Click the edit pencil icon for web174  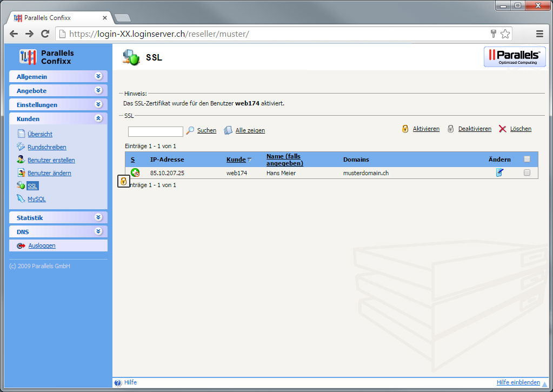(x=499, y=172)
